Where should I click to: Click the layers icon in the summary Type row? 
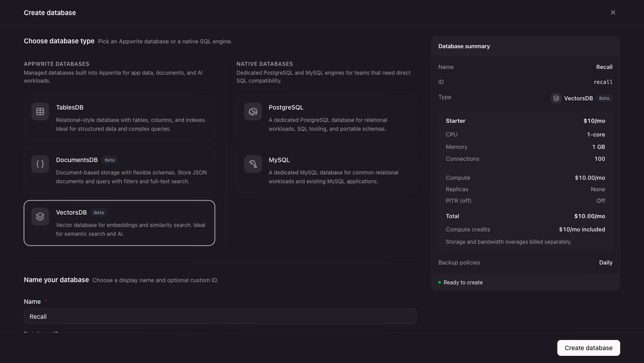556,98
